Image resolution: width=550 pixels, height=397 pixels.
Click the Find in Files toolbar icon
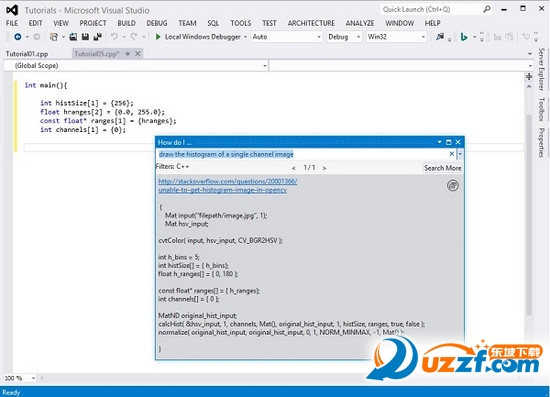440,37
